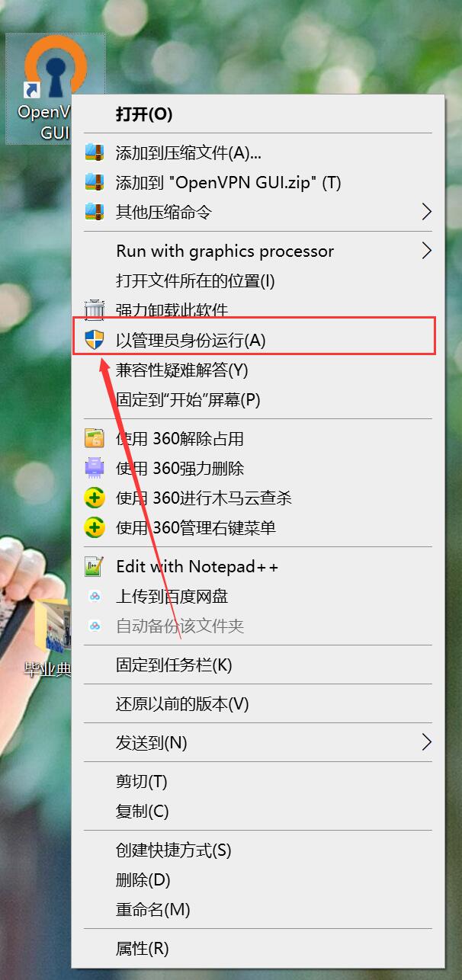
Task: Select 打开(O) from the context menu
Action: point(144,114)
